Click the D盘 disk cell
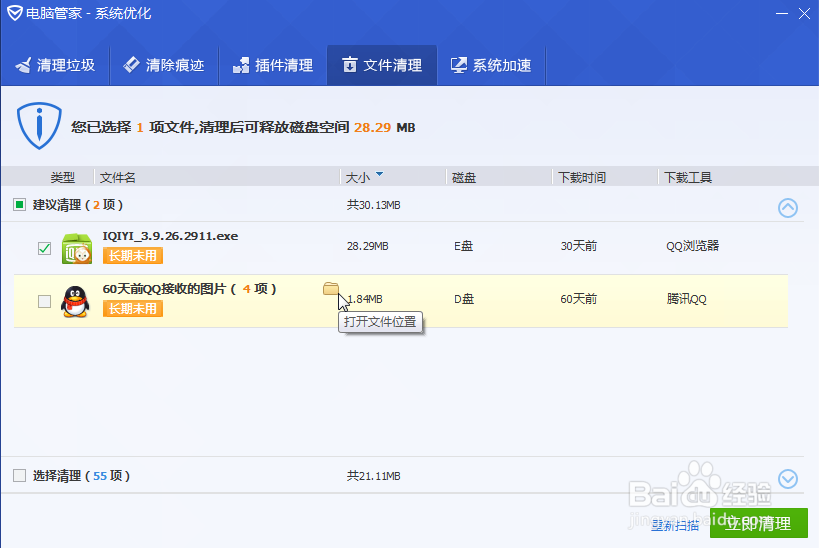Image resolution: width=819 pixels, height=548 pixels. coord(464,299)
